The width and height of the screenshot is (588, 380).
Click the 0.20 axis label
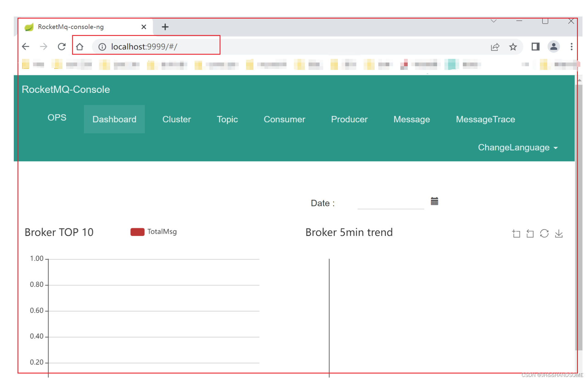click(x=37, y=363)
